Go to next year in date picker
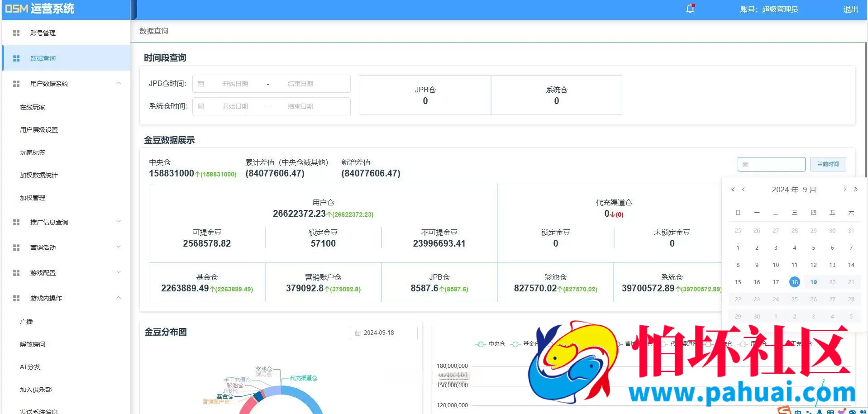 pos(855,190)
